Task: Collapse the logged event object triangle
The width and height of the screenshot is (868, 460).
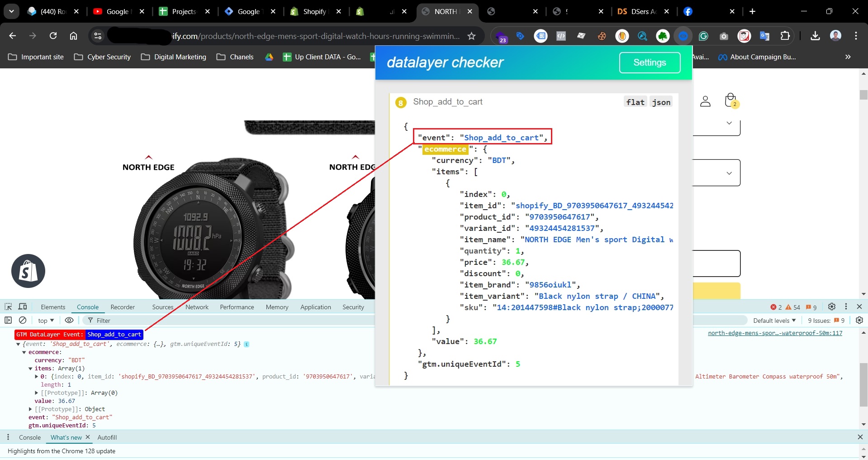Action: tap(18, 344)
